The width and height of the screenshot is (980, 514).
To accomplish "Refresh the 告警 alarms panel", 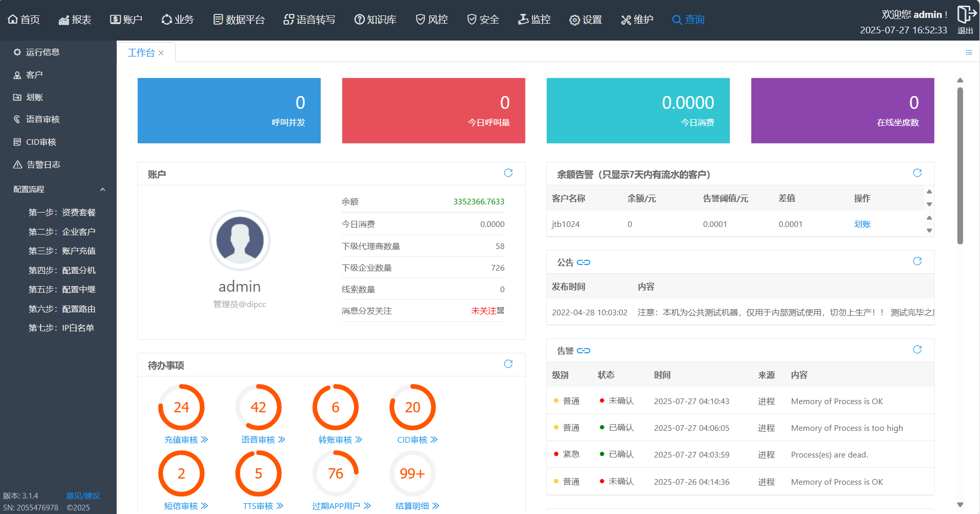I will pyautogui.click(x=917, y=350).
